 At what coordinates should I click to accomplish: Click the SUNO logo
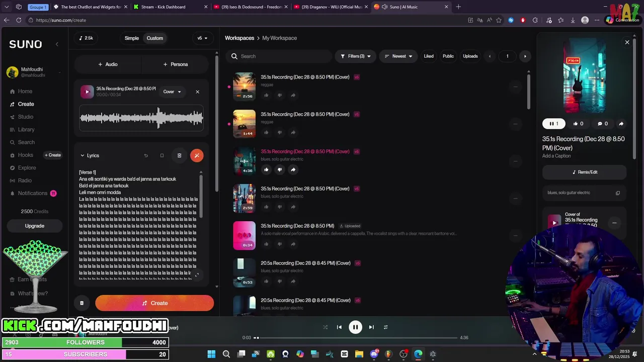click(25, 44)
